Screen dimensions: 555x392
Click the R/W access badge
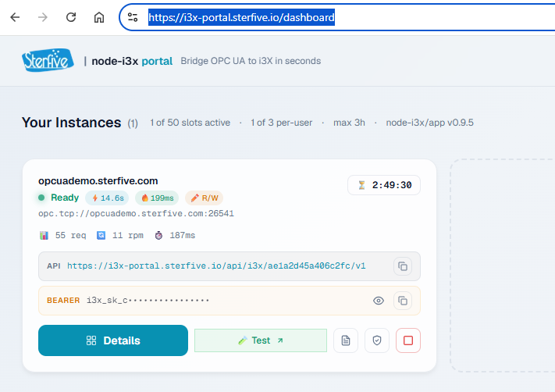pos(205,198)
